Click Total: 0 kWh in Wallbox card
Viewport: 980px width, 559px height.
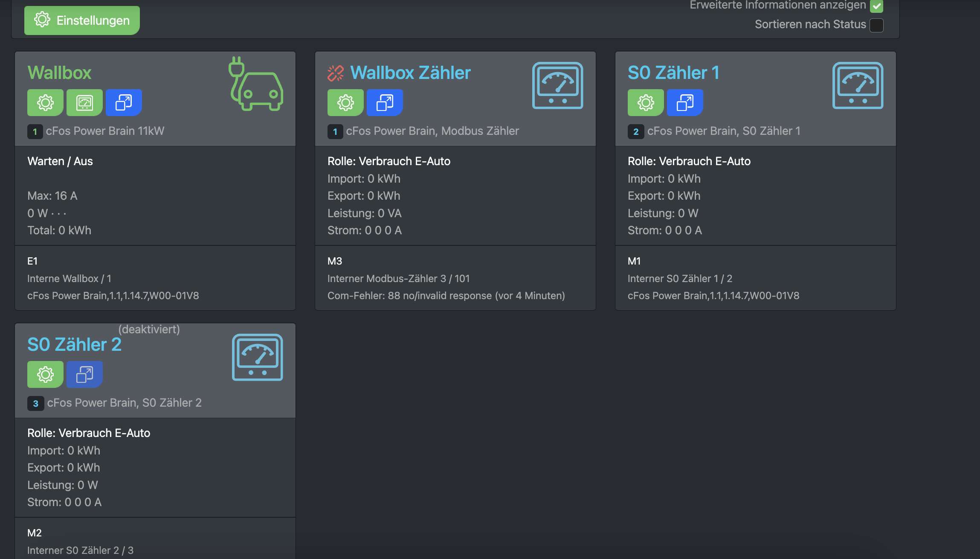coord(59,230)
